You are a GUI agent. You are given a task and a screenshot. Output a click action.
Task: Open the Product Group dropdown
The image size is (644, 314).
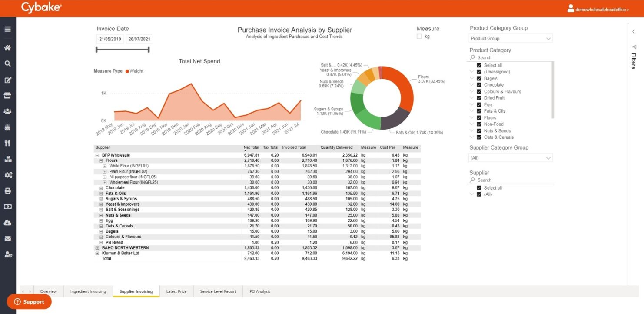[511, 39]
